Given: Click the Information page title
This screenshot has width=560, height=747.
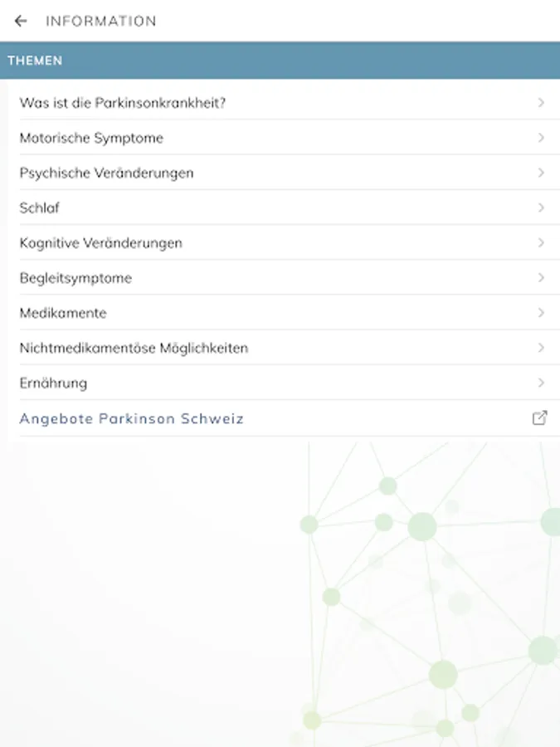Looking at the screenshot, I should click(x=101, y=21).
